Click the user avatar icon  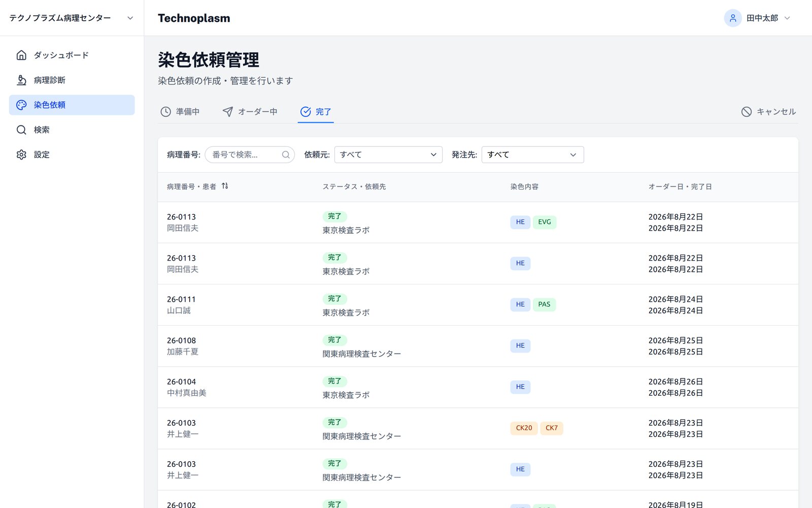coord(733,18)
